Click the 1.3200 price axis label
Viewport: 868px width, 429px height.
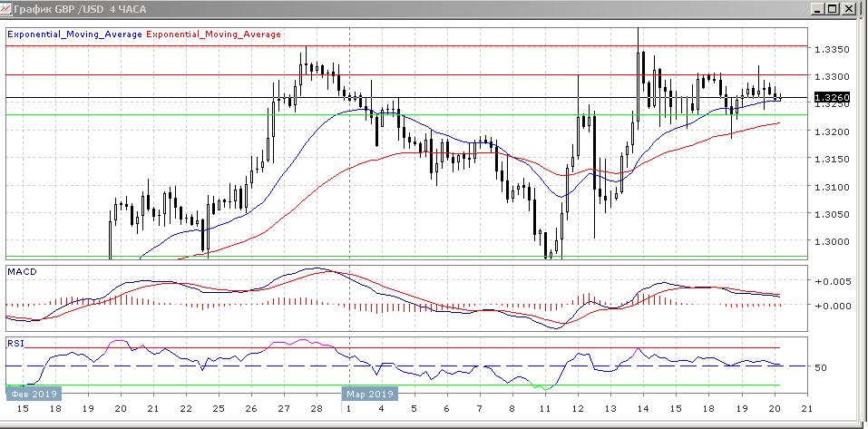pos(833,132)
